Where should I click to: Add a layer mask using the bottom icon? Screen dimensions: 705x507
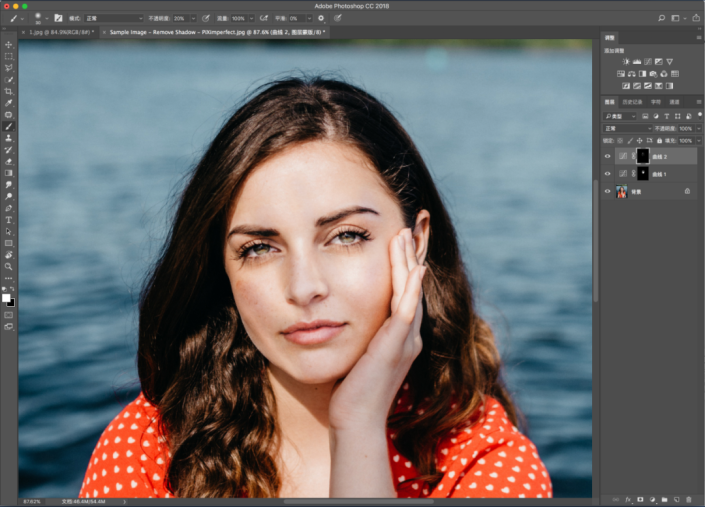(x=640, y=499)
